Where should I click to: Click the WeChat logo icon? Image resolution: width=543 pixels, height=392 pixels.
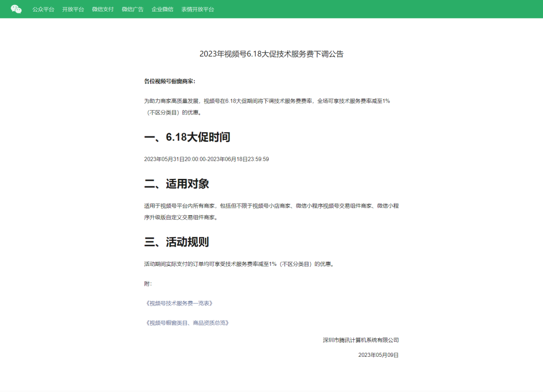(x=15, y=9)
